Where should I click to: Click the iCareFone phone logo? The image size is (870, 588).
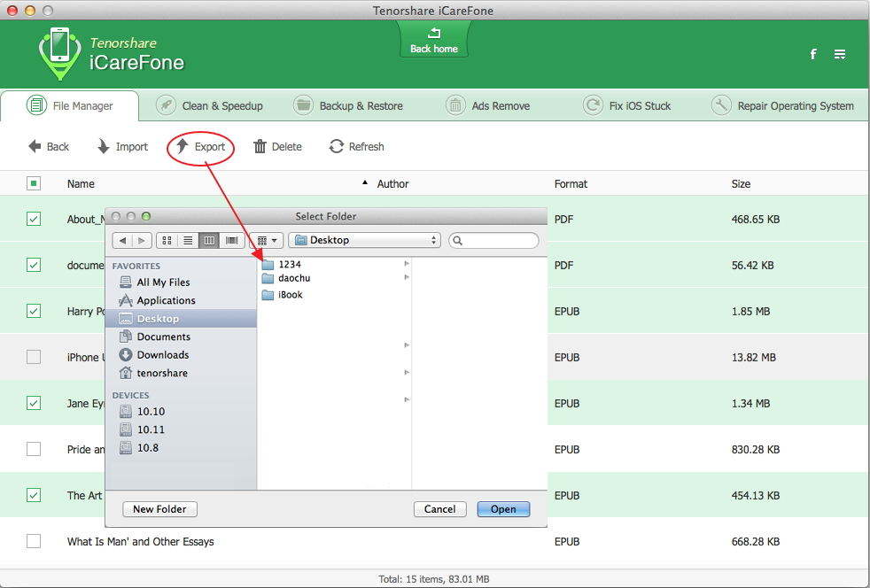click(x=58, y=54)
